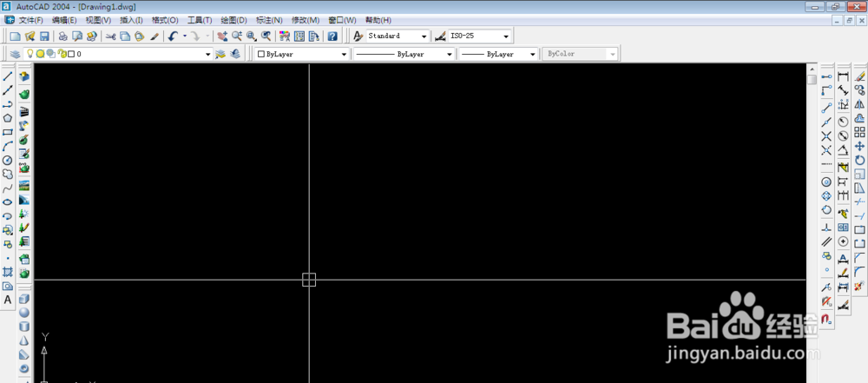Select the Polygon draw tool
Image resolution: width=868 pixels, height=383 pixels.
(8, 118)
